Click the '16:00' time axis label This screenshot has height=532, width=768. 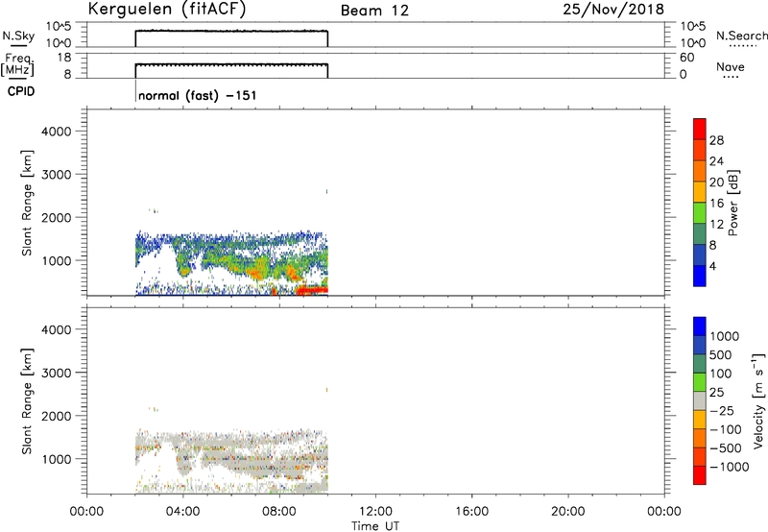[x=471, y=512]
